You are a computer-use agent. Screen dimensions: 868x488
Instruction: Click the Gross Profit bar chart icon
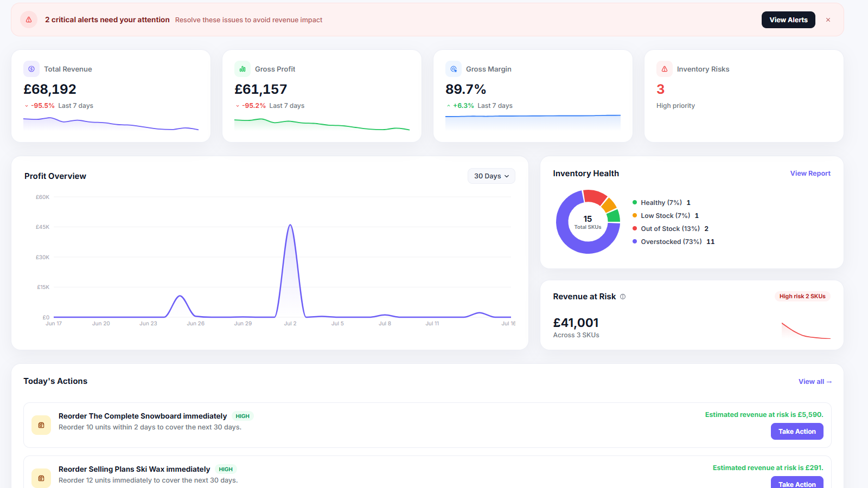242,69
